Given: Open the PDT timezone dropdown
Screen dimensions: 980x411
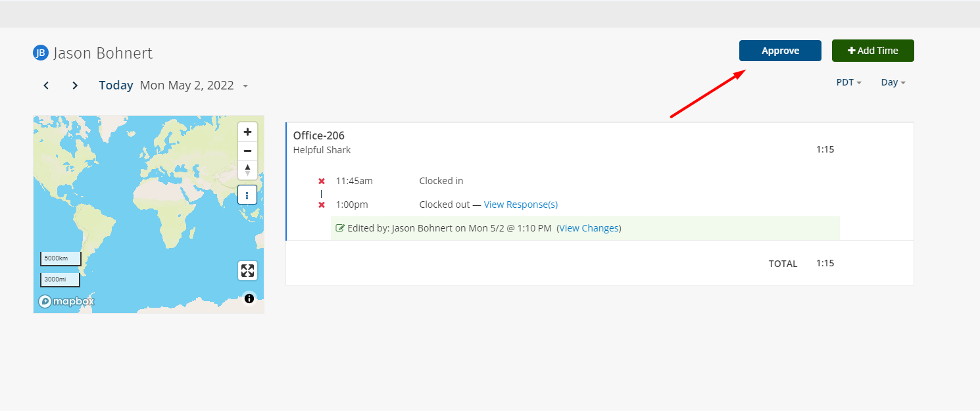Looking at the screenshot, I should [848, 82].
